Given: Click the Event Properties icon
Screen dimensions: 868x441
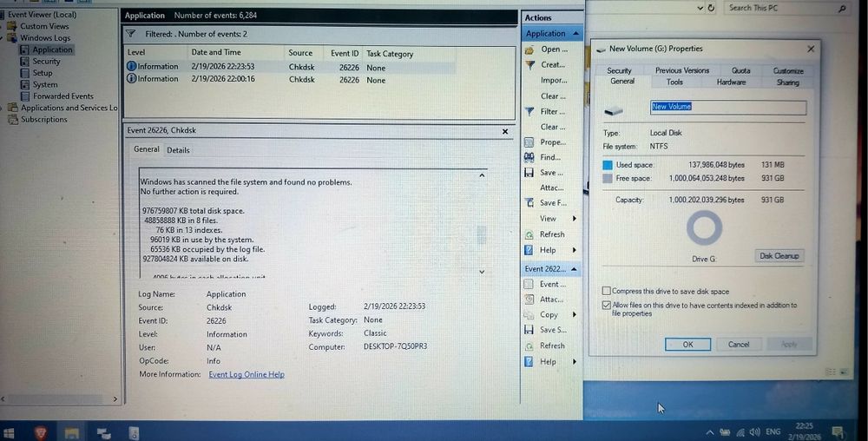Looking at the screenshot, I should (529, 285).
